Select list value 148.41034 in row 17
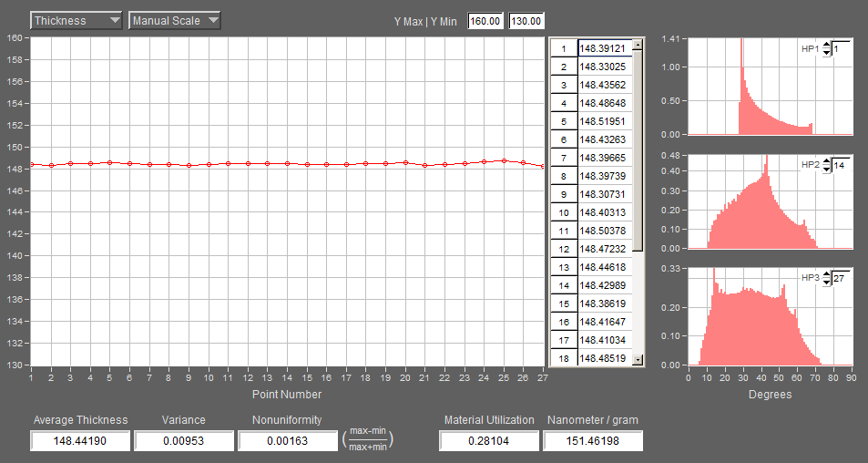868x463 pixels. pyautogui.click(x=605, y=340)
